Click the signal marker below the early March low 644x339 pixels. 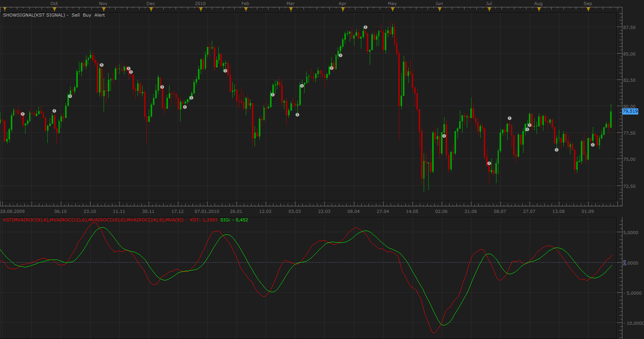pos(297,115)
